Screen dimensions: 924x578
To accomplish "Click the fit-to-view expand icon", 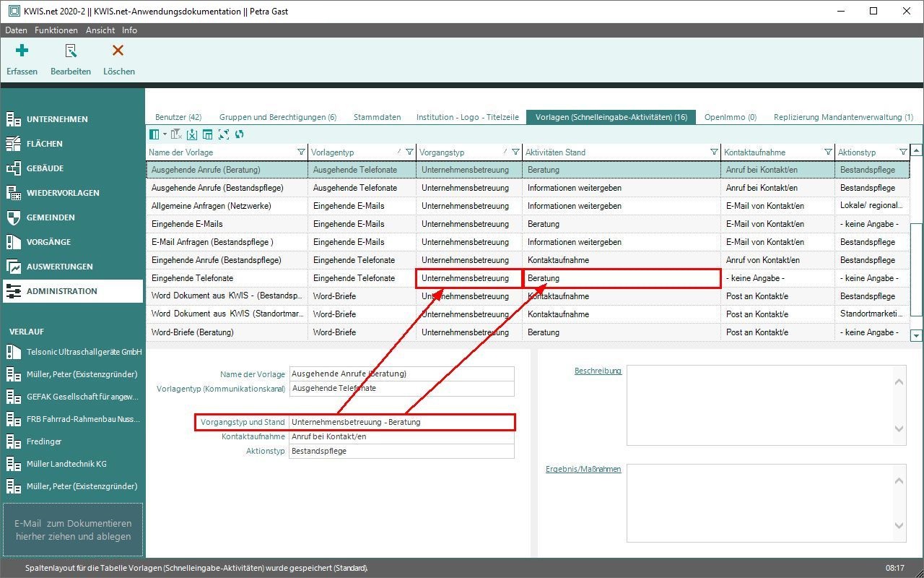I will [x=224, y=134].
